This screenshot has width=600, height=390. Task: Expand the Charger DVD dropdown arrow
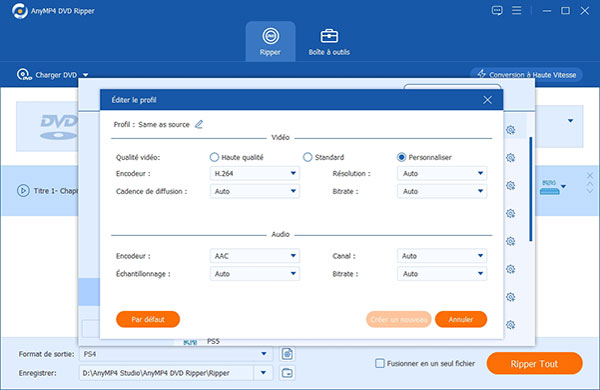coord(86,75)
